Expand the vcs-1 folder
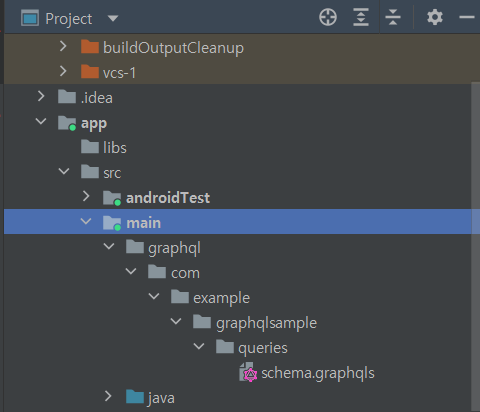 point(63,71)
